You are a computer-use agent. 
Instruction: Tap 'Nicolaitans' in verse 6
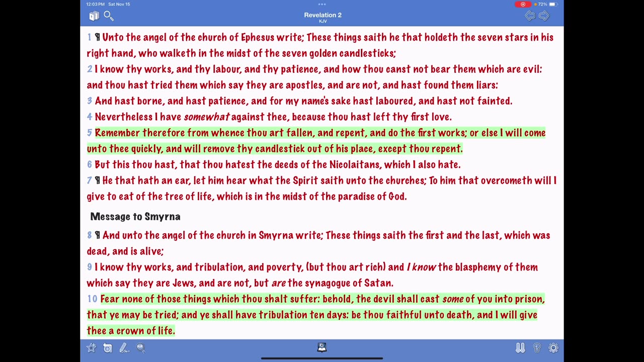point(355,165)
